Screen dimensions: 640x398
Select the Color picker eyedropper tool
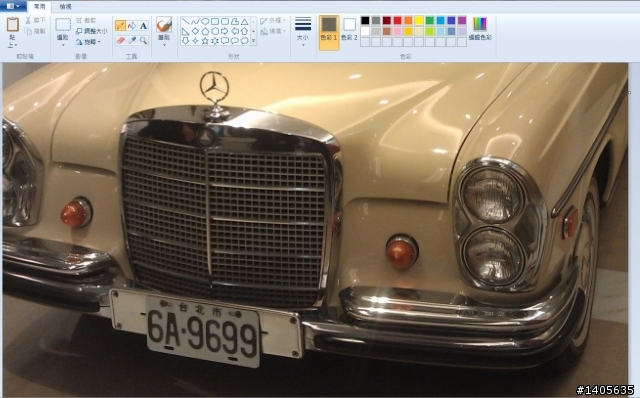[132, 40]
